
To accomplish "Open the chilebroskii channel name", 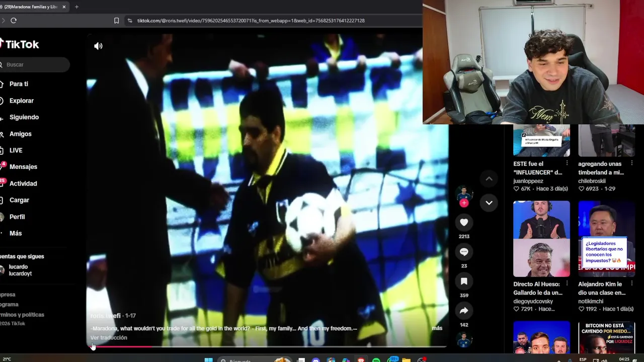I will 592,181.
